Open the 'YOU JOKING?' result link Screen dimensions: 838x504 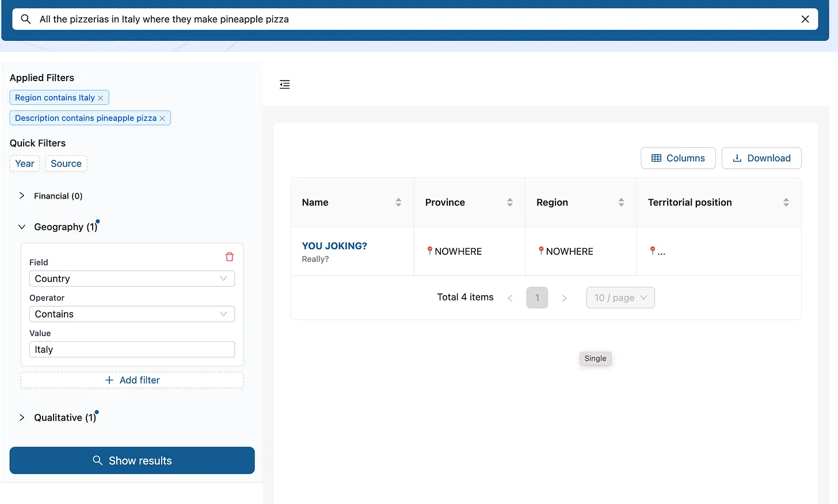coord(334,246)
